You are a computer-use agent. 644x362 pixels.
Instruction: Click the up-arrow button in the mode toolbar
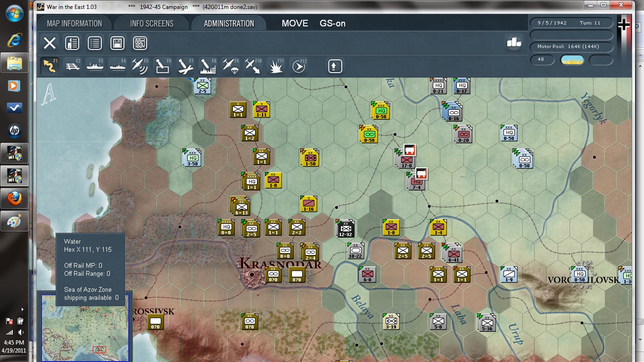pyautogui.click(x=335, y=66)
